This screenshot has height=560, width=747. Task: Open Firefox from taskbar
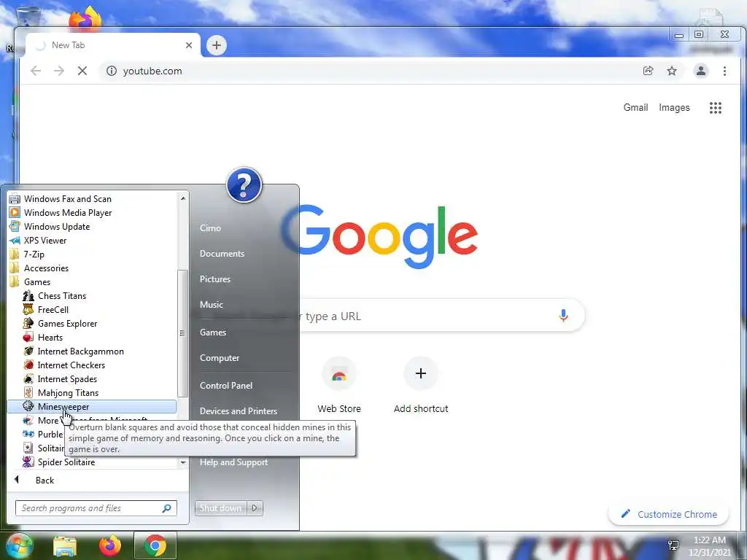110,545
